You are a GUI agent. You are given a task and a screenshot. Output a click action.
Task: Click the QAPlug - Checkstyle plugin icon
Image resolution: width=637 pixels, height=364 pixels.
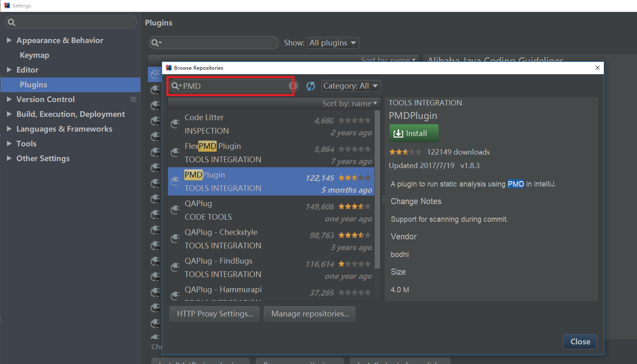[x=175, y=238]
